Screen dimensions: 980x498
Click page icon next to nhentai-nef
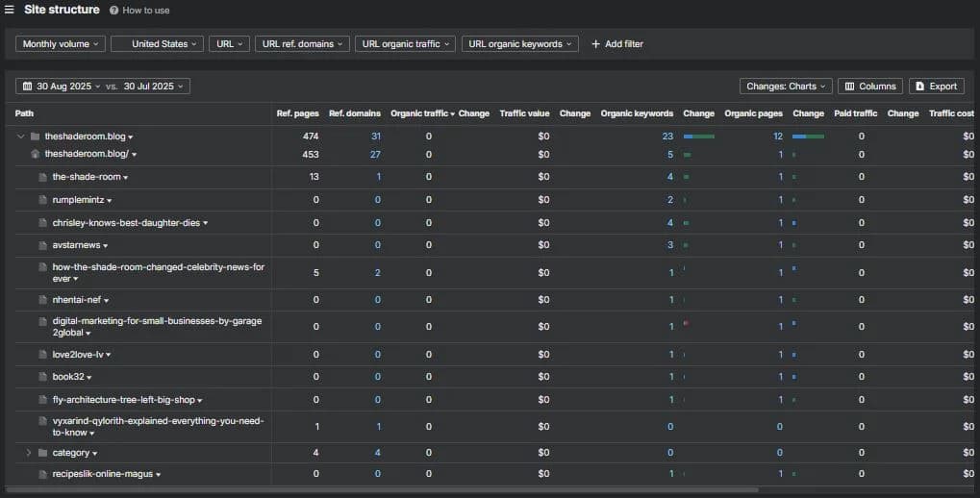coord(42,300)
